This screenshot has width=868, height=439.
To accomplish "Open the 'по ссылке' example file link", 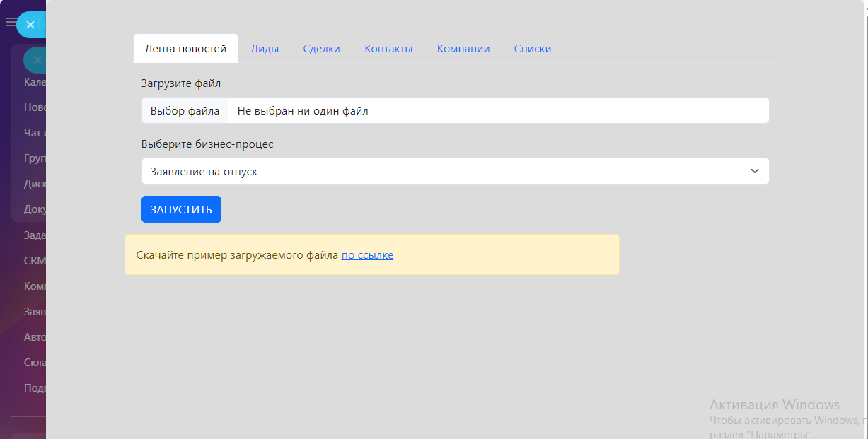I will (367, 255).
